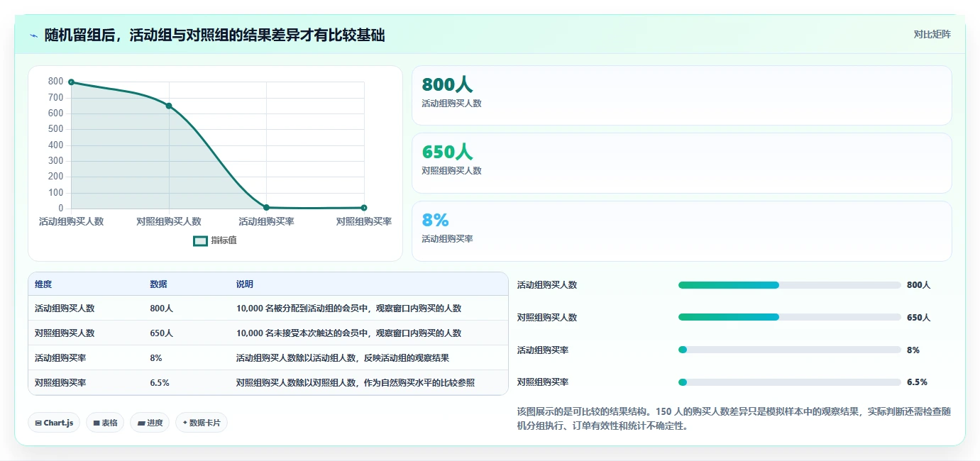This screenshot has width=980, height=461.
Task: Click the 进度 tag chip
Action: (x=150, y=423)
